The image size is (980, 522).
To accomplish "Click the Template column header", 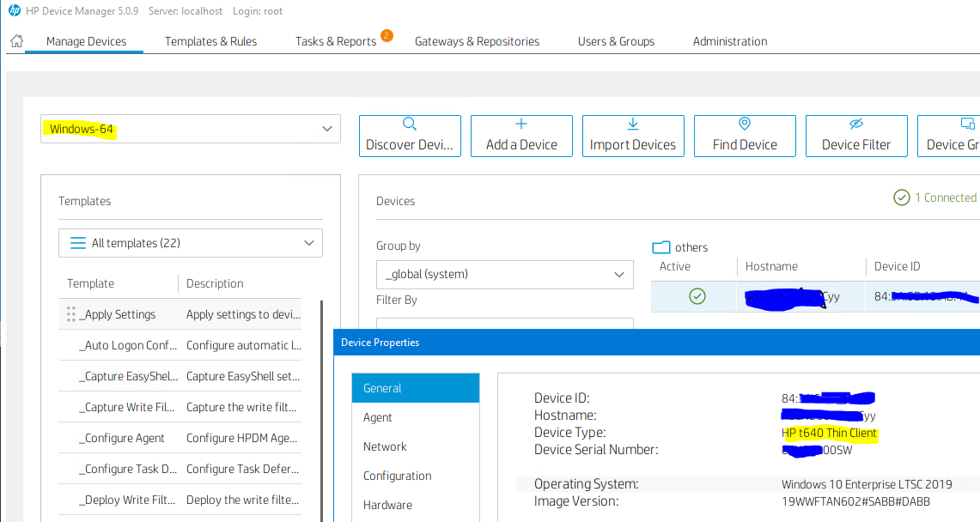I will click(91, 283).
